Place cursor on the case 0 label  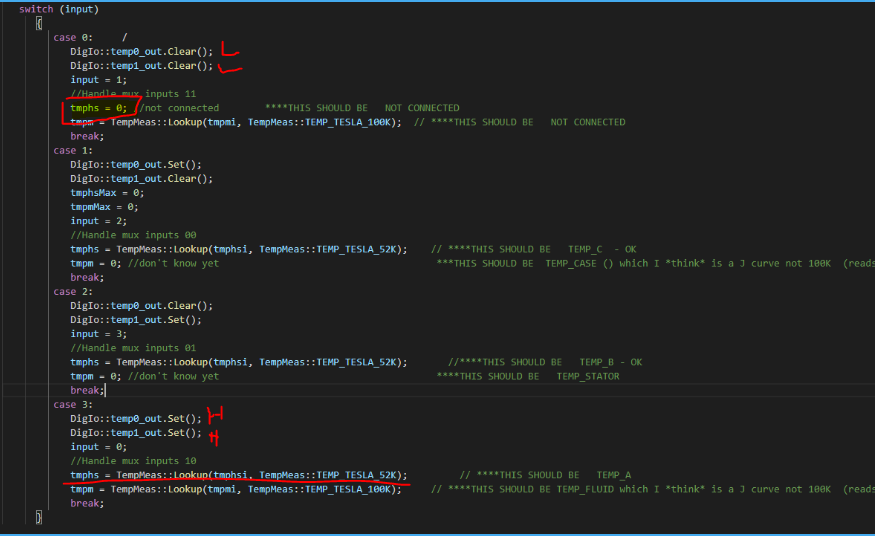point(70,37)
